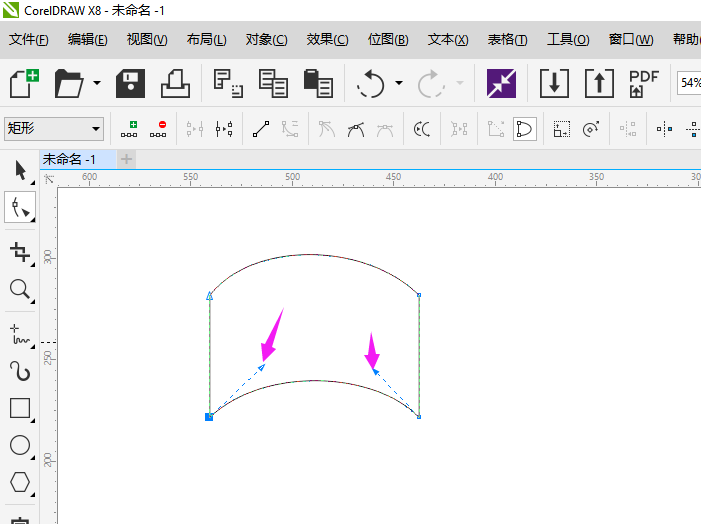Open the 文本(X) menu
The image size is (701, 524).
[x=448, y=40]
